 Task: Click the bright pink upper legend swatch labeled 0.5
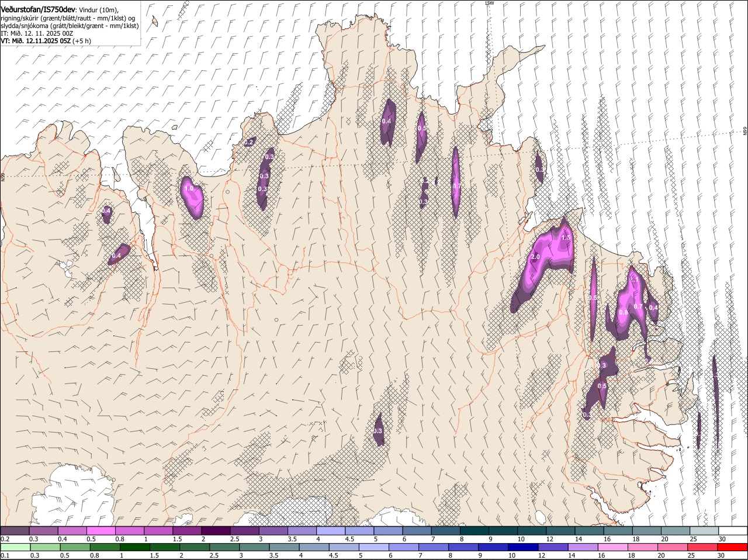[101, 530]
